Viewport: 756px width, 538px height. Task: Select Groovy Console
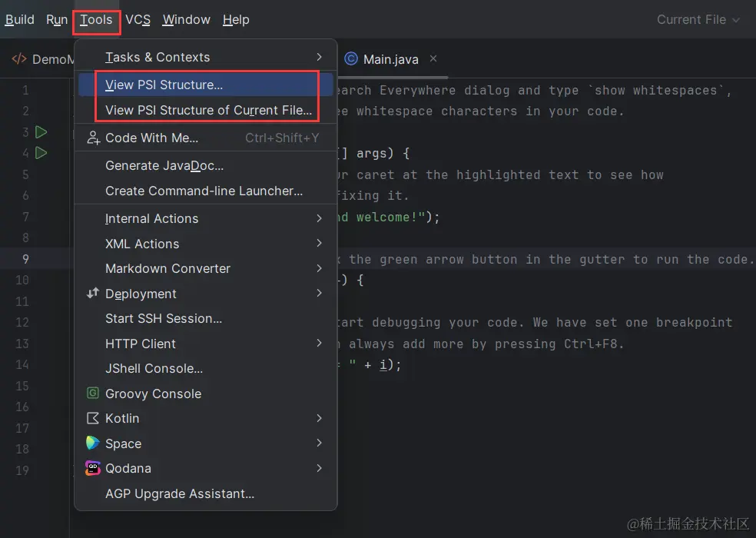pos(206,394)
